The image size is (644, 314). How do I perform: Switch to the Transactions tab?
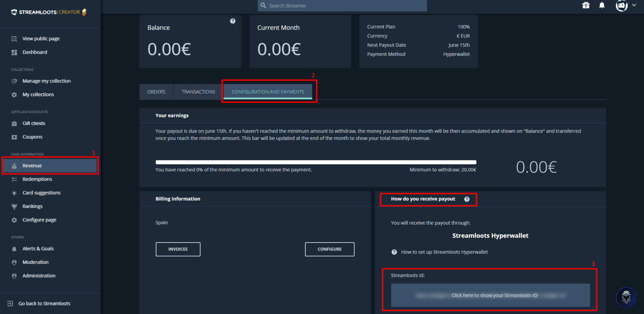198,92
